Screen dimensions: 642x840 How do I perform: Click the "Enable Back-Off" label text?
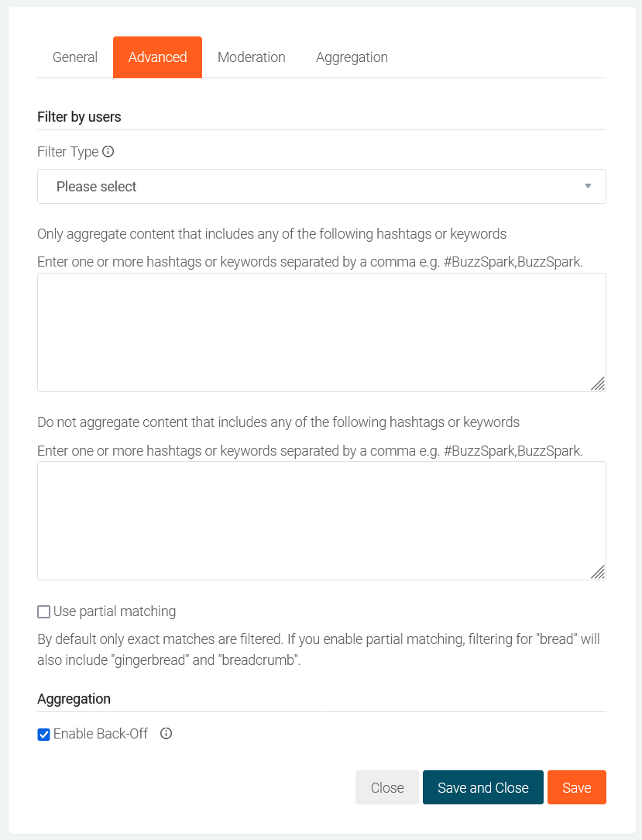(101, 734)
